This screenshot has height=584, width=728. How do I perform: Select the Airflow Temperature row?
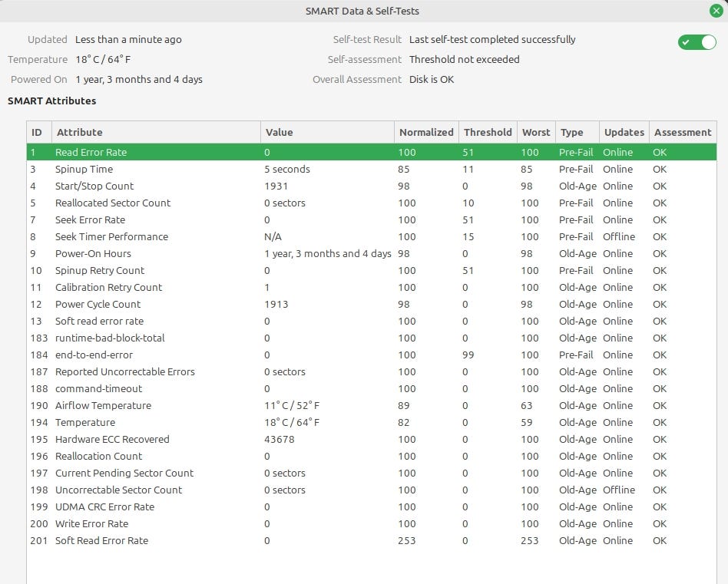coord(372,405)
